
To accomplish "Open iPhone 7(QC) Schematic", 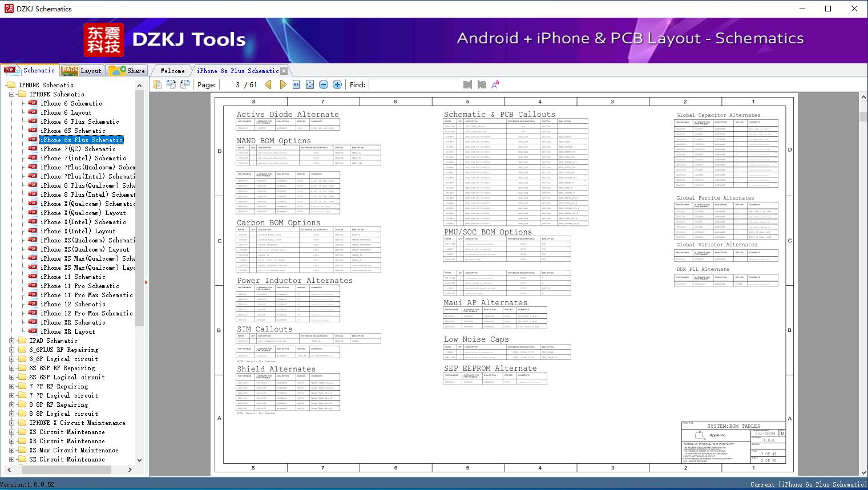I will pyautogui.click(x=78, y=149).
